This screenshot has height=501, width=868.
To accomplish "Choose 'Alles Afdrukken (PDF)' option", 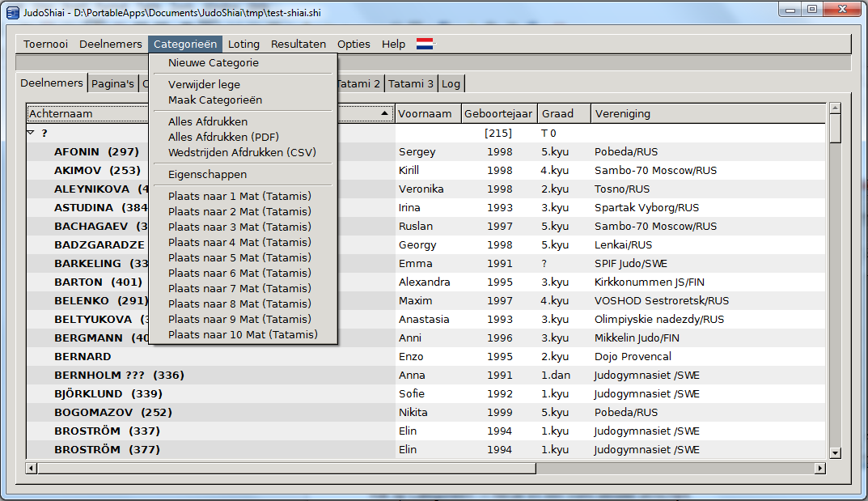I will (x=223, y=137).
